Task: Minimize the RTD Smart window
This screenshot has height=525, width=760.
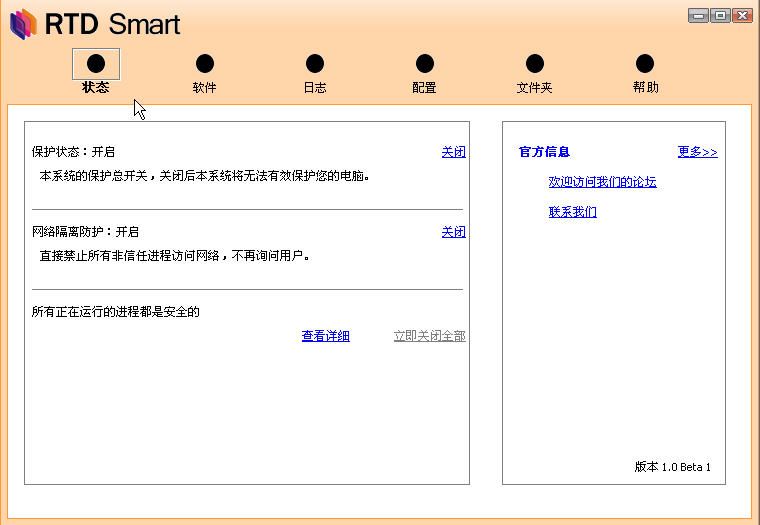Action: click(698, 16)
